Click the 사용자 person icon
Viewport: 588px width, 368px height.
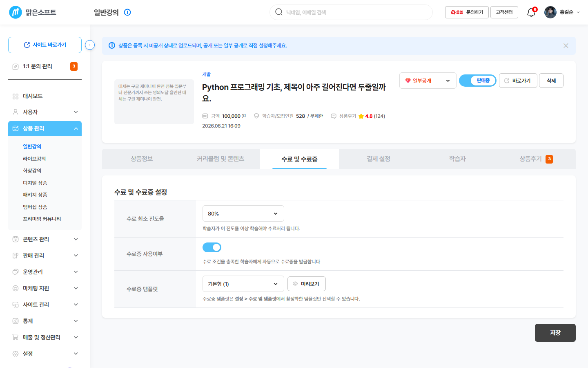16,112
